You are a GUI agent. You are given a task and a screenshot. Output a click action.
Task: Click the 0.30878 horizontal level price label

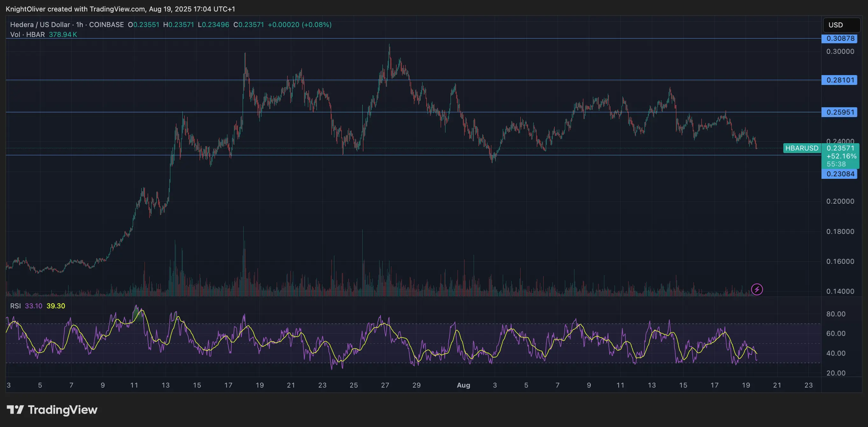840,39
